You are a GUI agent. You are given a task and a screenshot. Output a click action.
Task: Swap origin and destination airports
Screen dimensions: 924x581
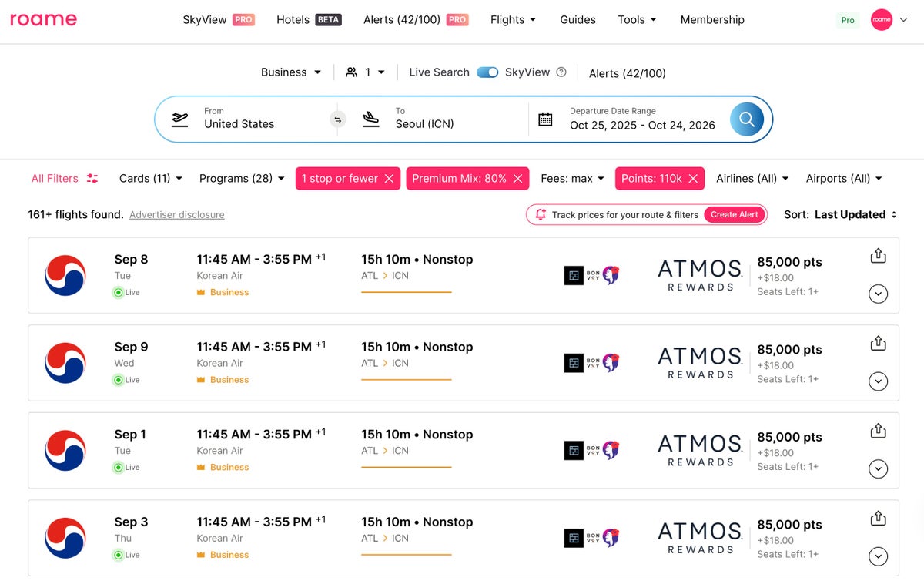tap(338, 119)
